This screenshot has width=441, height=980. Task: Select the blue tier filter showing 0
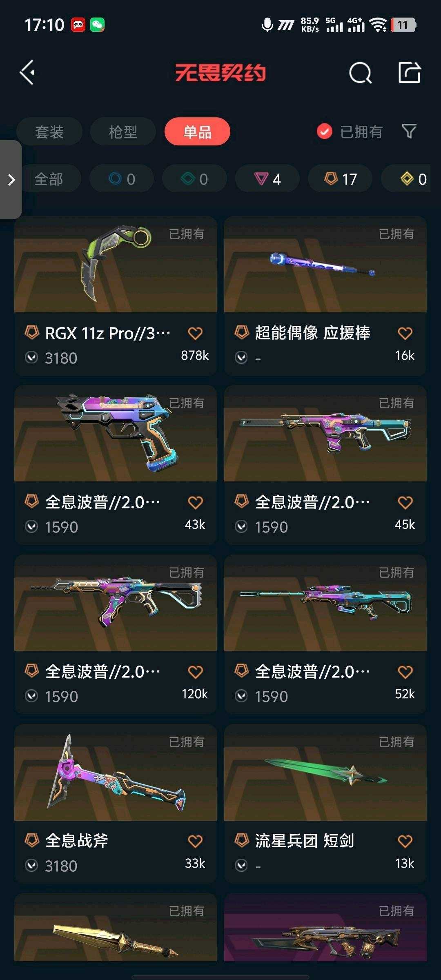[x=122, y=179]
